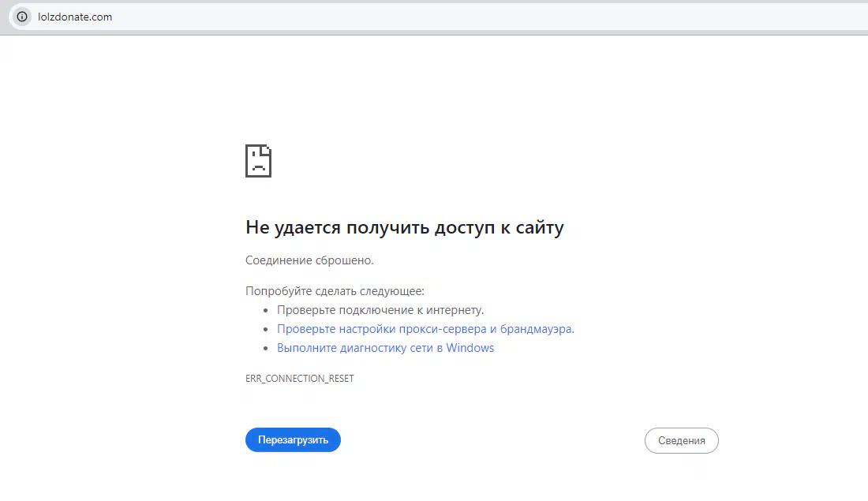Click the Соединение сброшено message text
The height and width of the screenshot is (501, 868).
pos(309,260)
